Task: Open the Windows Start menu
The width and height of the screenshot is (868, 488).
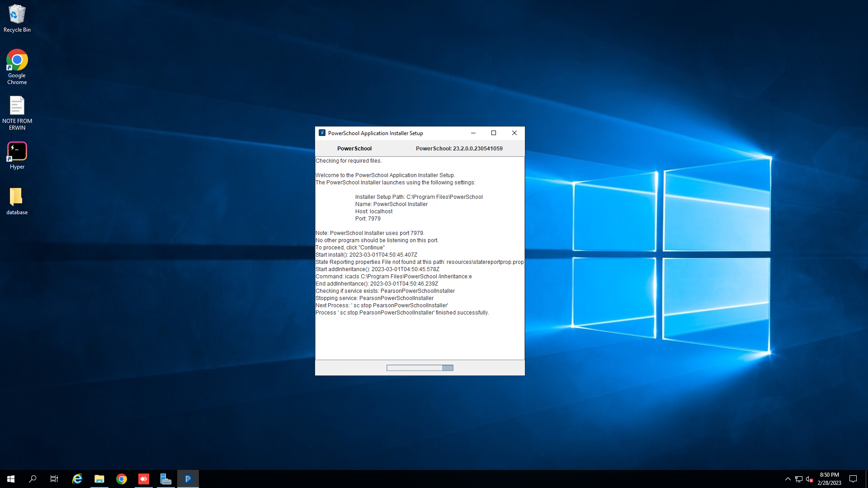Action: coord(11,479)
